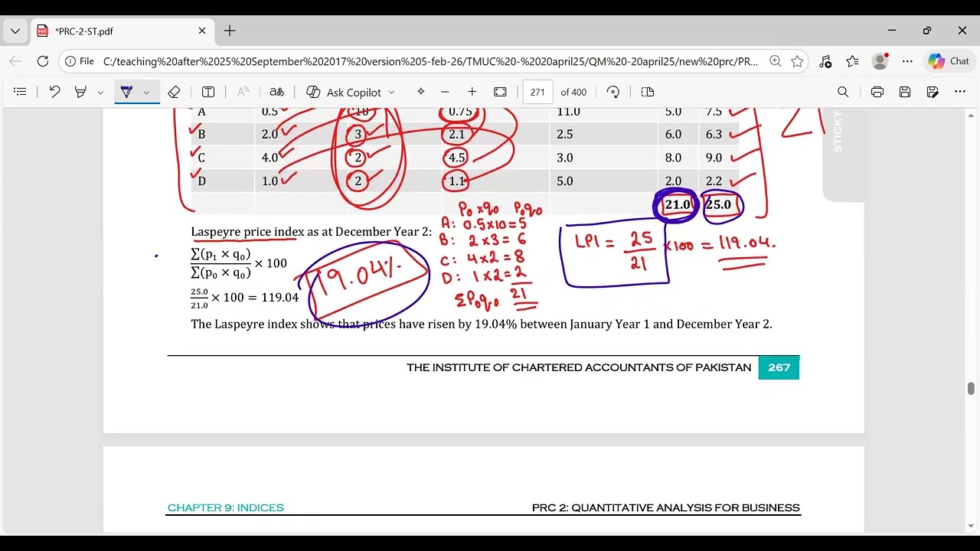Save the PDF document
Image resolution: width=980 pixels, height=551 pixels.
click(x=905, y=92)
